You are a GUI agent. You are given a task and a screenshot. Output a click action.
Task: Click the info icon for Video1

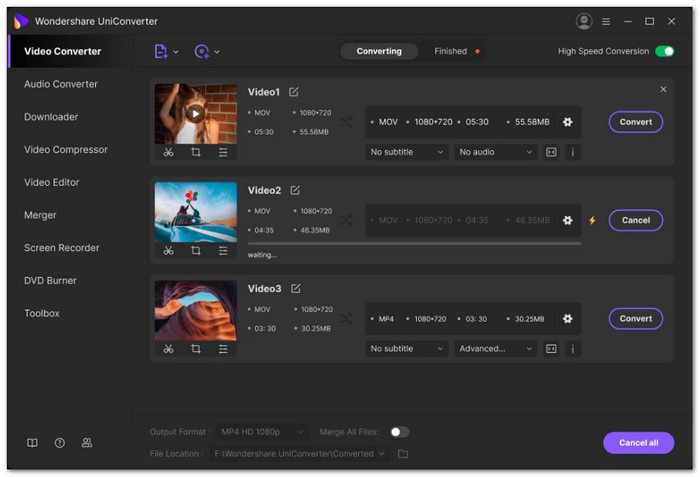(x=573, y=152)
